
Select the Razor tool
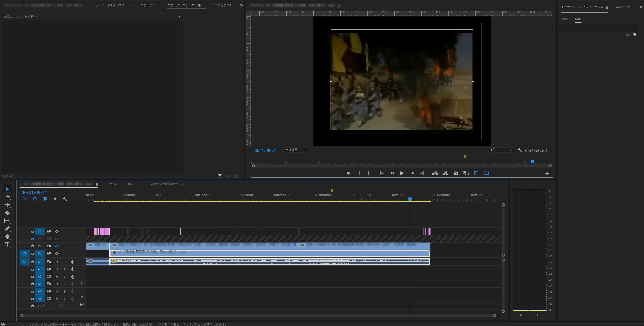(x=7, y=213)
